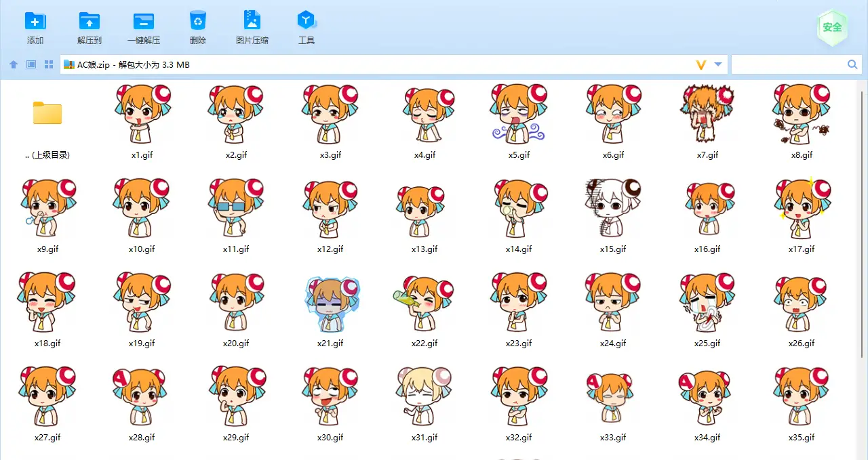
Task: Open the 工具 (Tools) menu icon
Action: 307,21
